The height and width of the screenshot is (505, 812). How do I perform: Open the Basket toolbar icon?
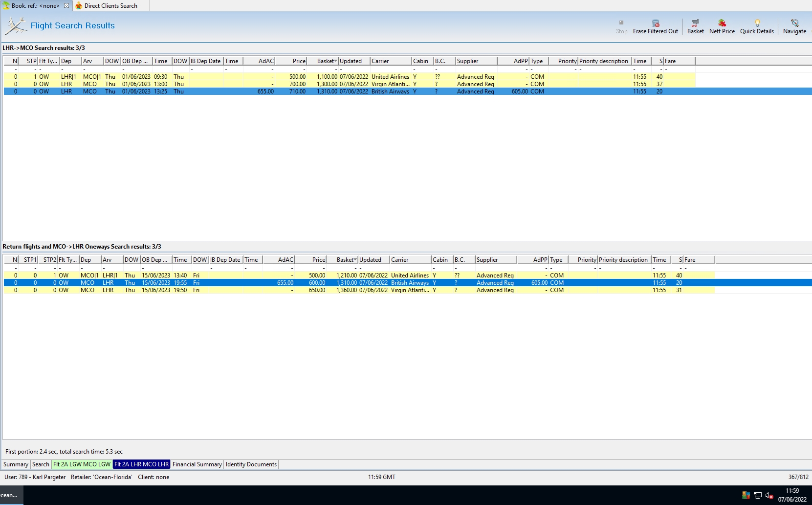(695, 23)
